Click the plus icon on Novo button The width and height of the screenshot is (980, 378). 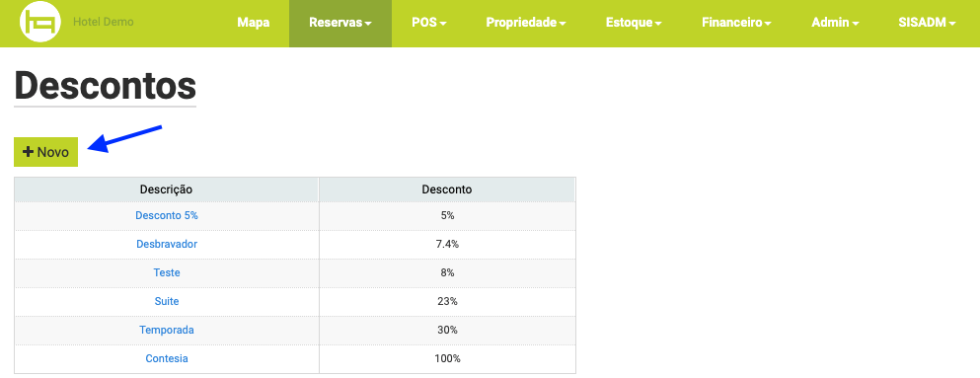click(28, 152)
